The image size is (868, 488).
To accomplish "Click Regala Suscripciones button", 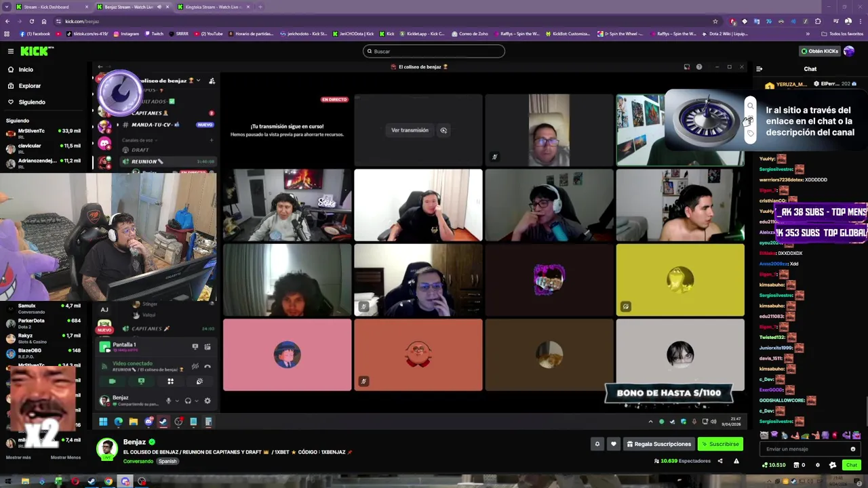I will (658, 444).
